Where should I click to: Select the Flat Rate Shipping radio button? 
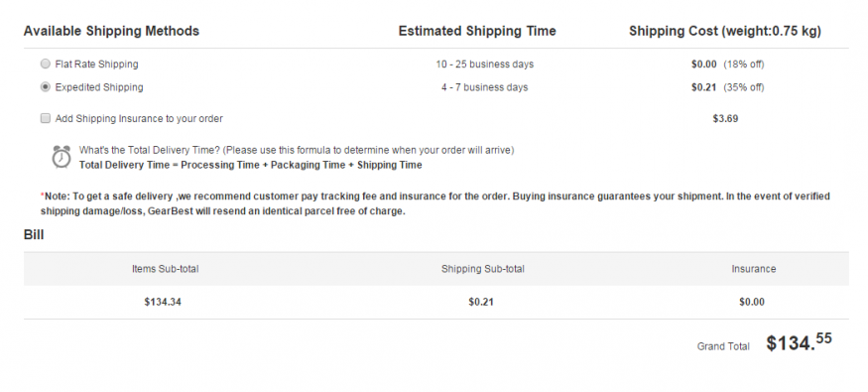[x=46, y=64]
